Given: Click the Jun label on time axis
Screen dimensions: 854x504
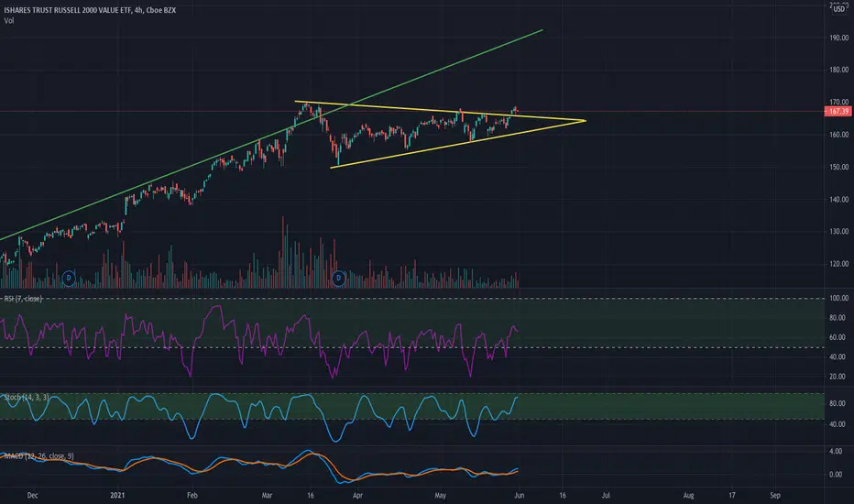Looking at the screenshot, I should (x=519, y=495).
